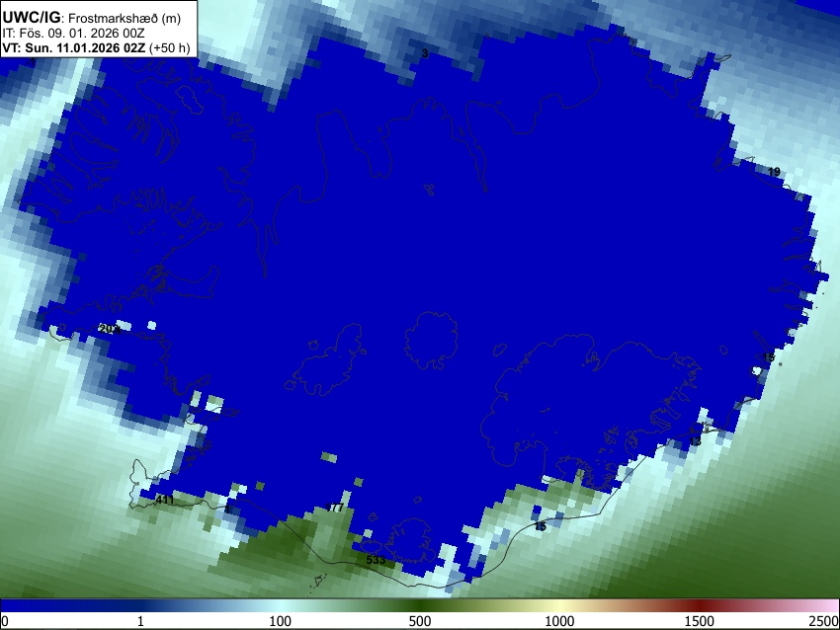Click the color scale legend bar
This screenshot has width=840, height=630.
click(x=420, y=606)
